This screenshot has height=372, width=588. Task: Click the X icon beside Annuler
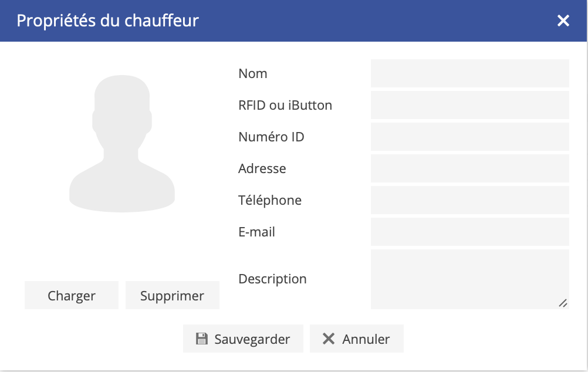329,339
